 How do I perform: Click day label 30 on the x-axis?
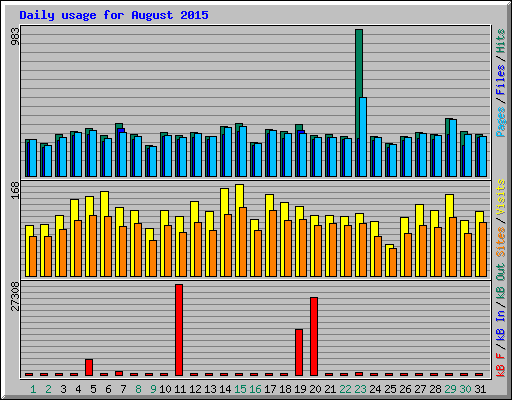[x=465, y=389]
